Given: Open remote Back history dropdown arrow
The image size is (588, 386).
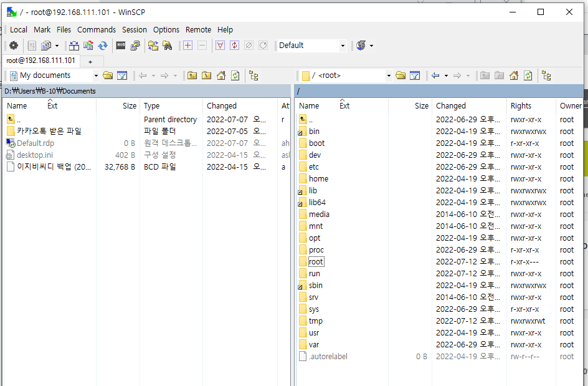Looking at the screenshot, I should pos(446,76).
